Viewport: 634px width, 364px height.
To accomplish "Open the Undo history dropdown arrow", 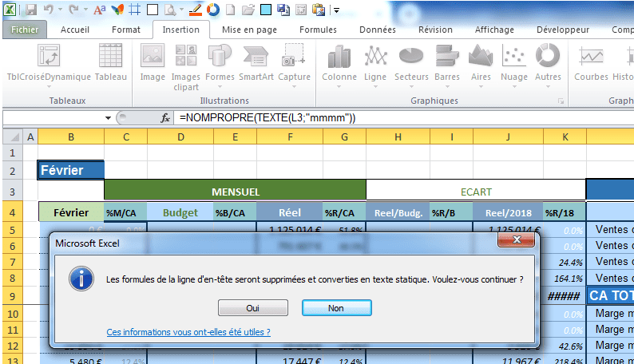I will (61, 10).
